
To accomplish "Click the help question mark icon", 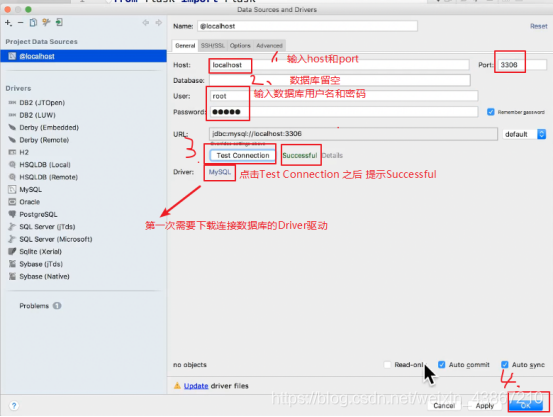I will coord(14,406).
